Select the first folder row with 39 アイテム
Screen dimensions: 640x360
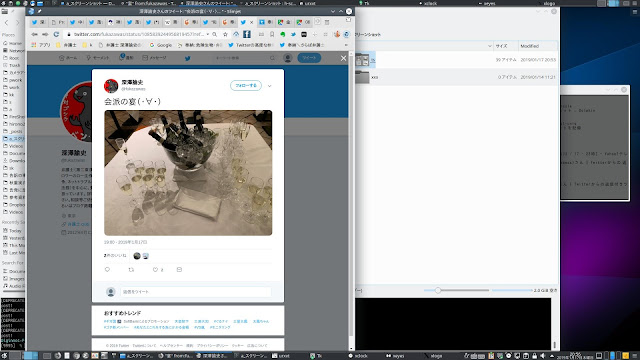click(x=456, y=60)
